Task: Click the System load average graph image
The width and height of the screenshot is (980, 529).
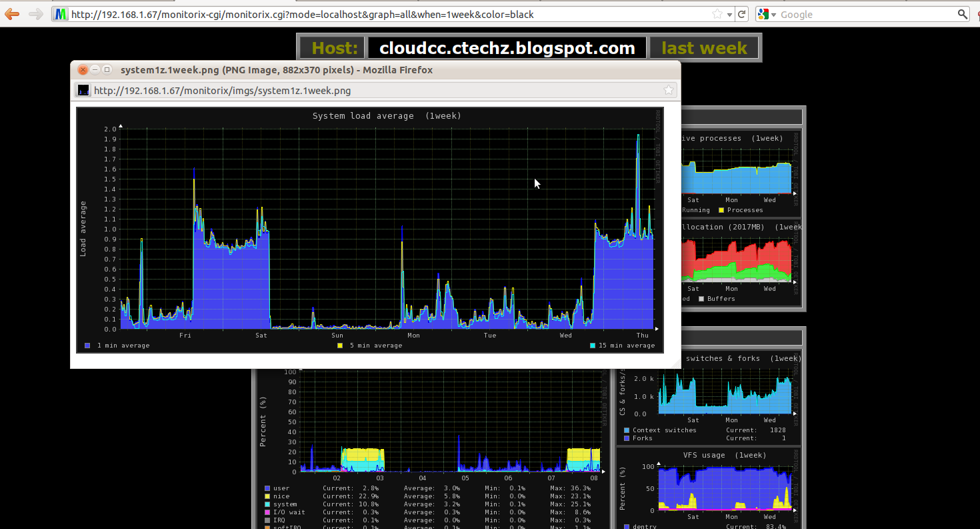Action: 370,229
